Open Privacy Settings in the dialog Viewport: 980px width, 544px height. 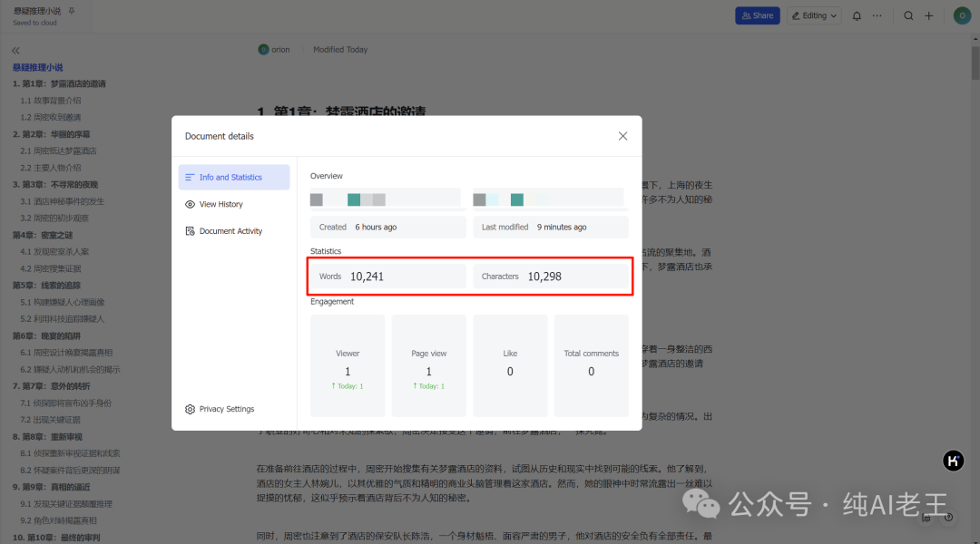coord(226,409)
